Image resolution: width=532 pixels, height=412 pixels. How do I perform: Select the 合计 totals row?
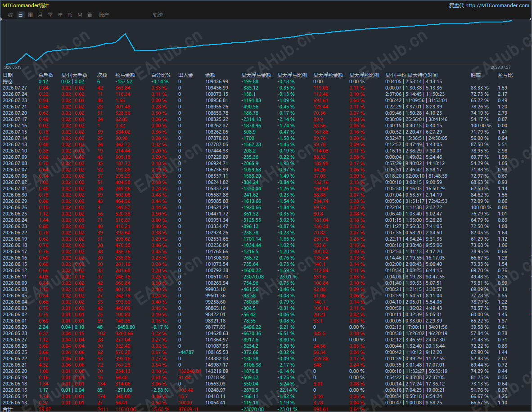[266, 409]
